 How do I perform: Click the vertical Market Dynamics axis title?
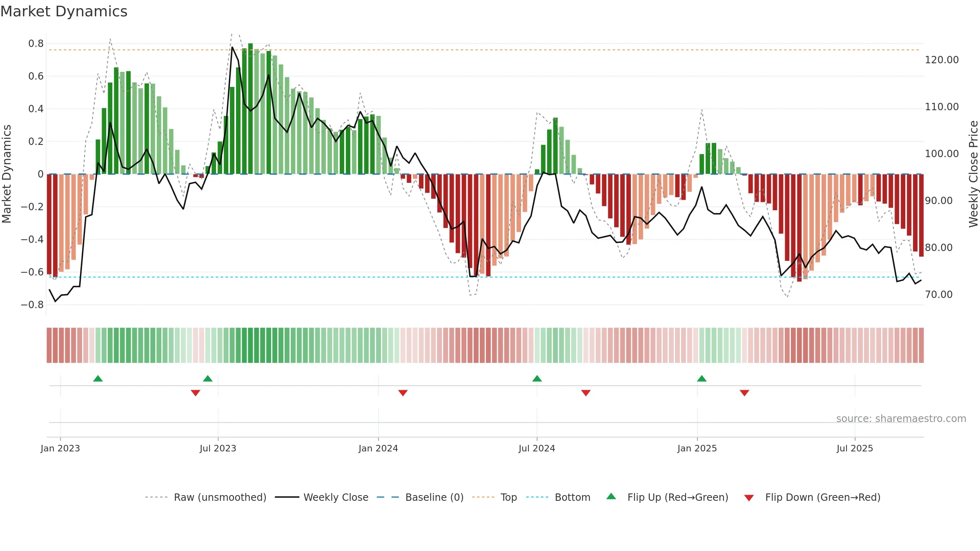pos(7,174)
